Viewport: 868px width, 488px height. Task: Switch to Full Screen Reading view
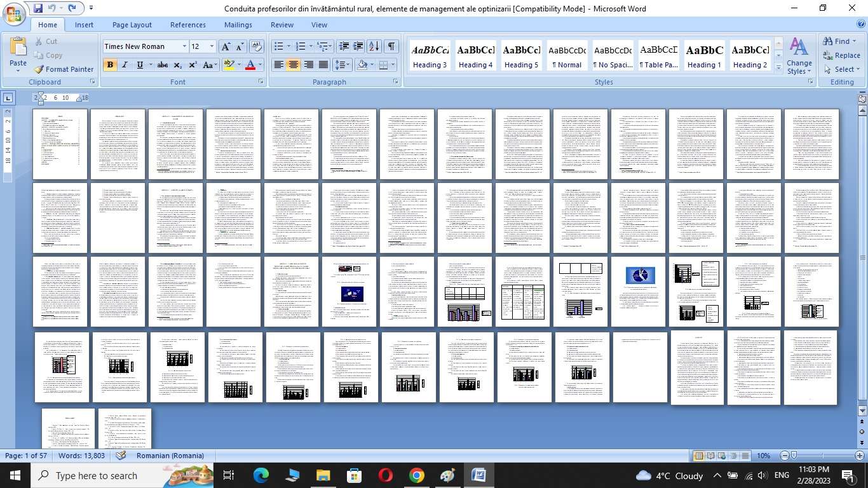click(x=710, y=456)
